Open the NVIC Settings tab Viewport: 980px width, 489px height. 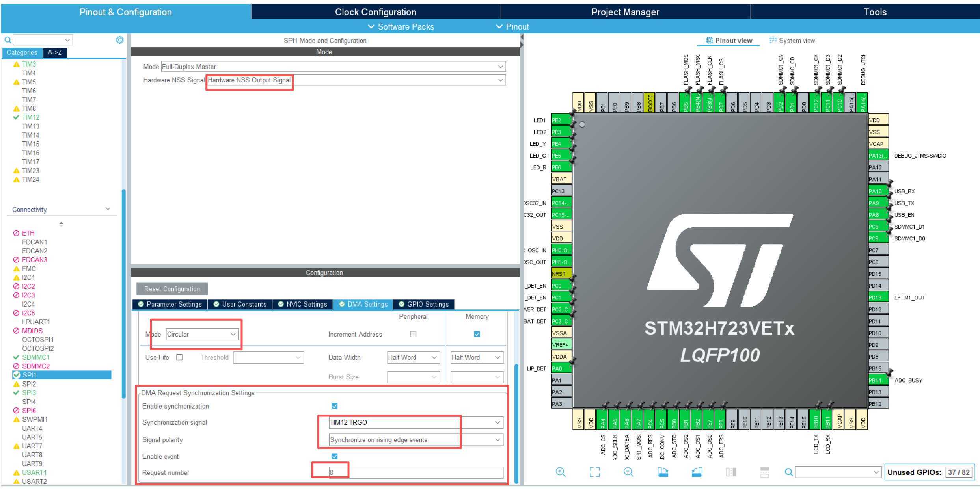click(x=302, y=304)
